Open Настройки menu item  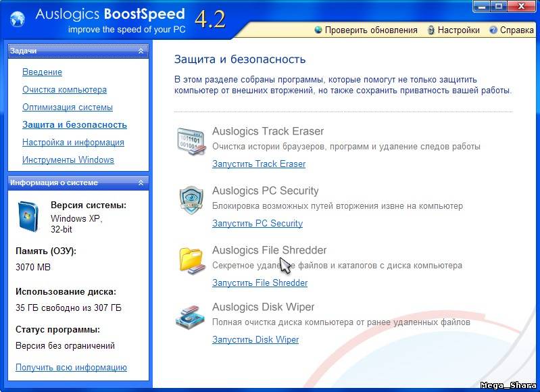click(458, 30)
